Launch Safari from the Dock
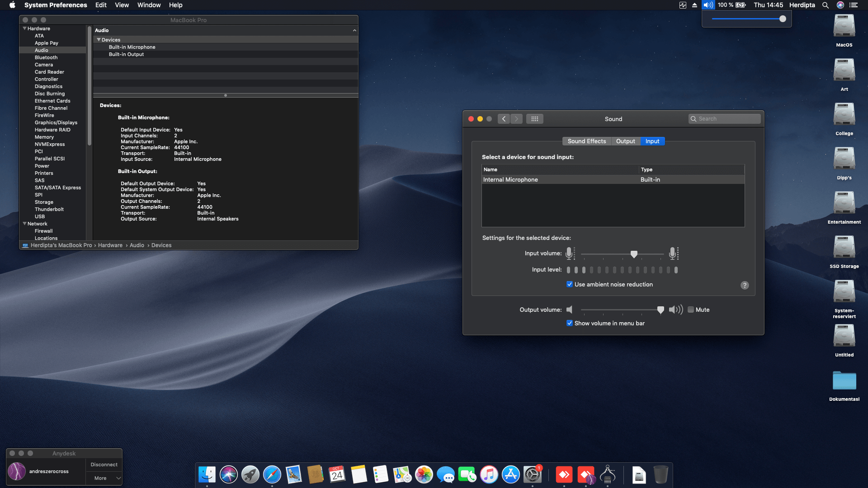 pyautogui.click(x=272, y=475)
